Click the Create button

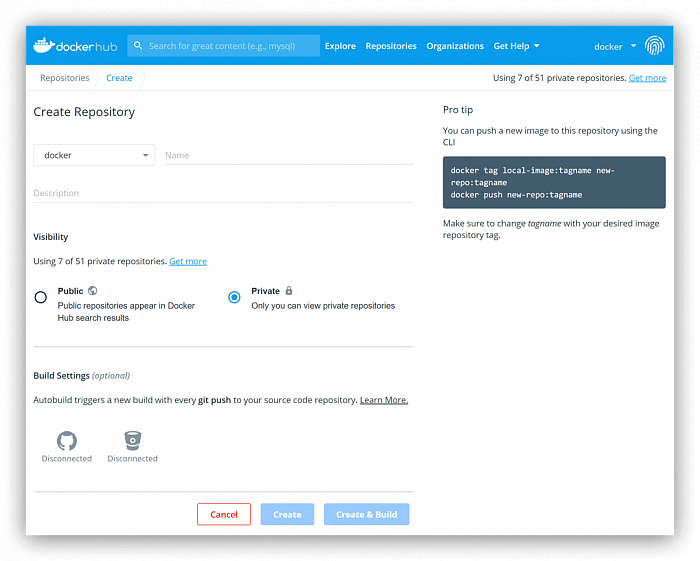[287, 514]
